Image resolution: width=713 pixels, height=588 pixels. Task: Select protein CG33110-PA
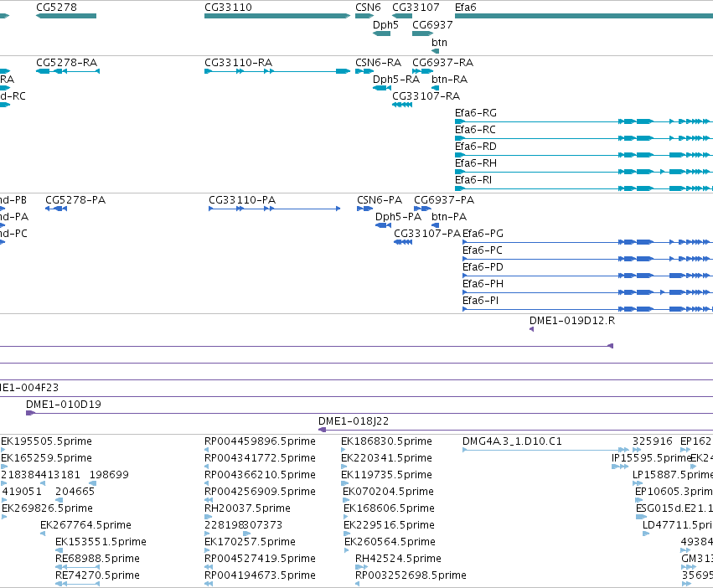[242, 199]
